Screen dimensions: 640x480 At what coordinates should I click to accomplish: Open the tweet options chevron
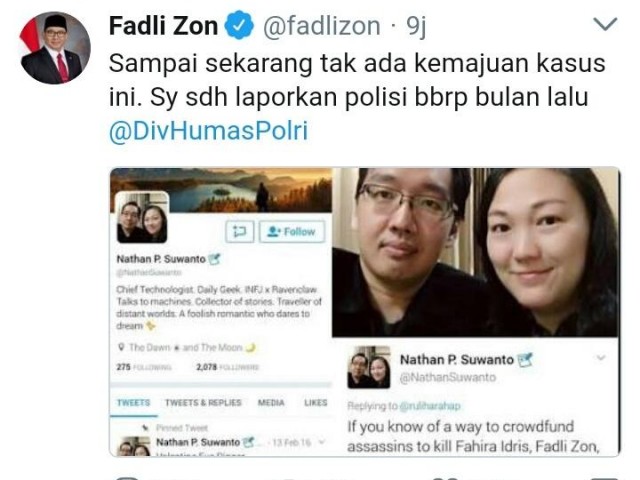pos(604,24)
